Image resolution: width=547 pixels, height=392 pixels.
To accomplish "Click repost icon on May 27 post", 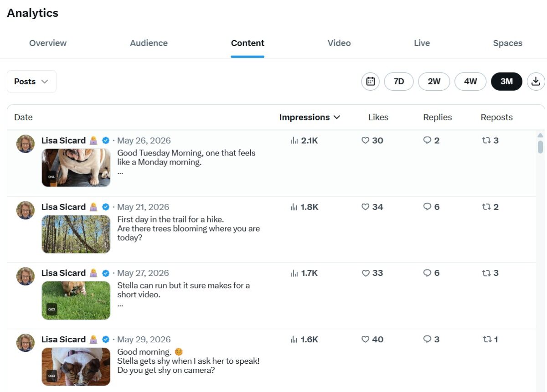I will [x=486, y=273].
